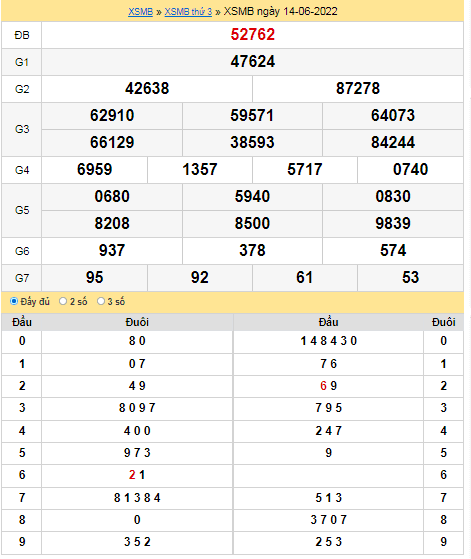Select the 2 số radio option
Viewport: 471px width, 559px height.
click(x=63, y=301)
